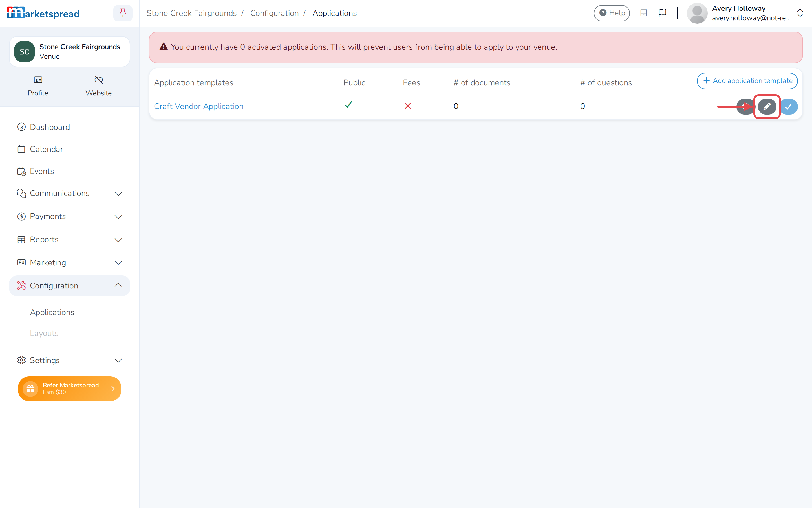The width and height of the screenshot is (812, 508).
Task: Click Add application template button
Action: pos(747,81)
